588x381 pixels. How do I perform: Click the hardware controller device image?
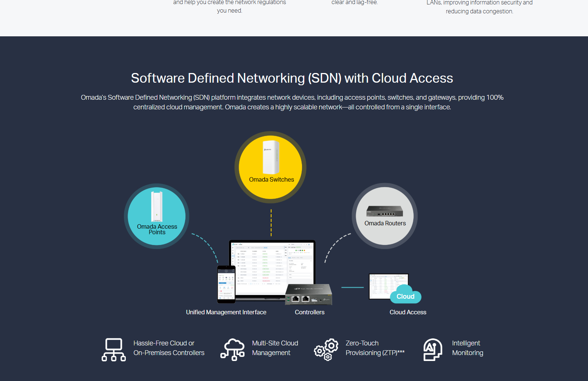pyautogui.click(x=309, y=295)
